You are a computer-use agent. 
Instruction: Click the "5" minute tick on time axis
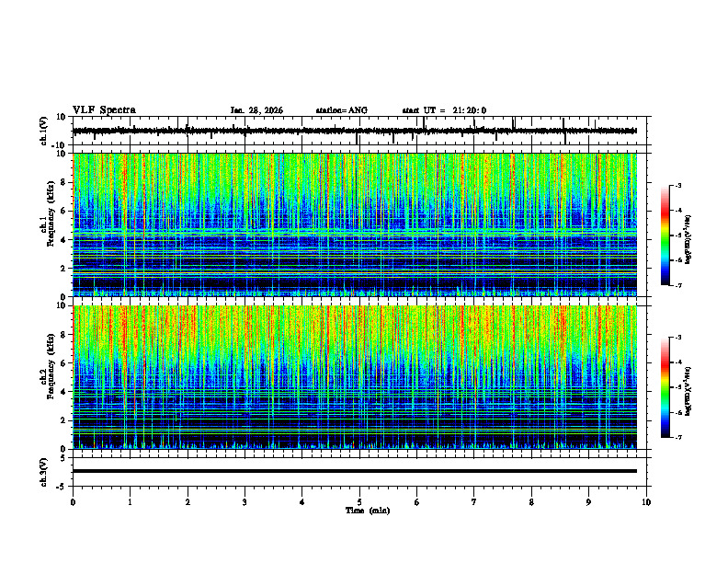point(359,502)
